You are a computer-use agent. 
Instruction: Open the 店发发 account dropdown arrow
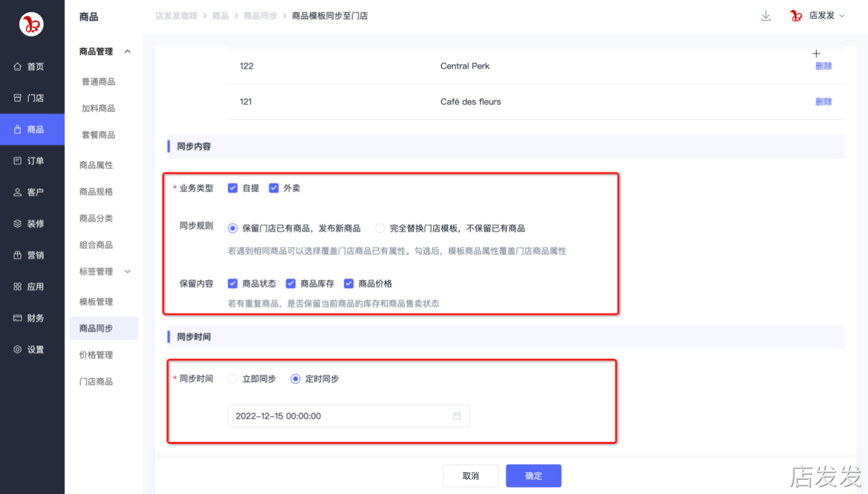(842, 16)
